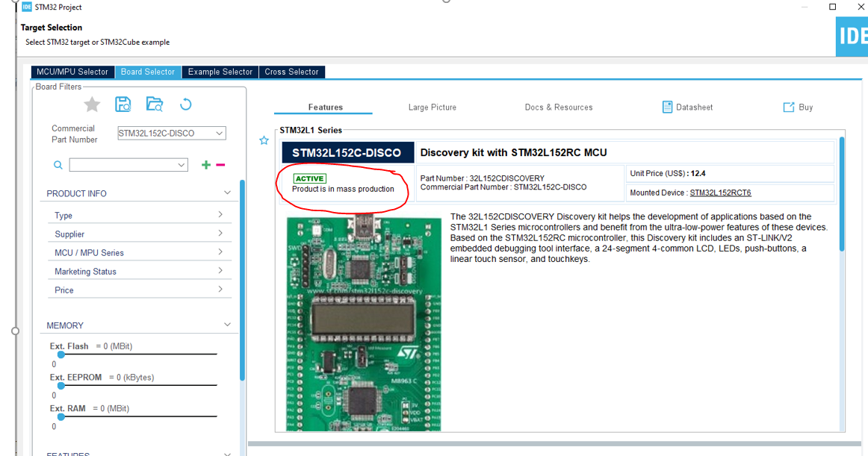Image resolution: width=868 pixels, height=456 pixels.
Task: Toggle the favorites star filter
Action: [91, 104]
